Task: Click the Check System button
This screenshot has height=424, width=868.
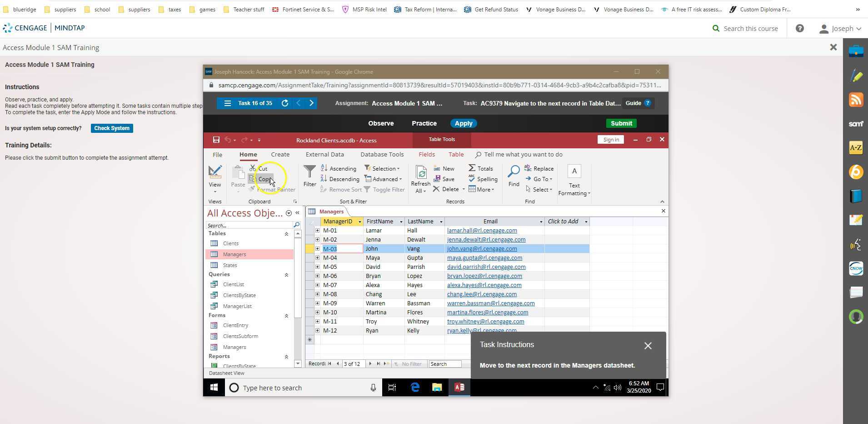Action: coord(112,128)
